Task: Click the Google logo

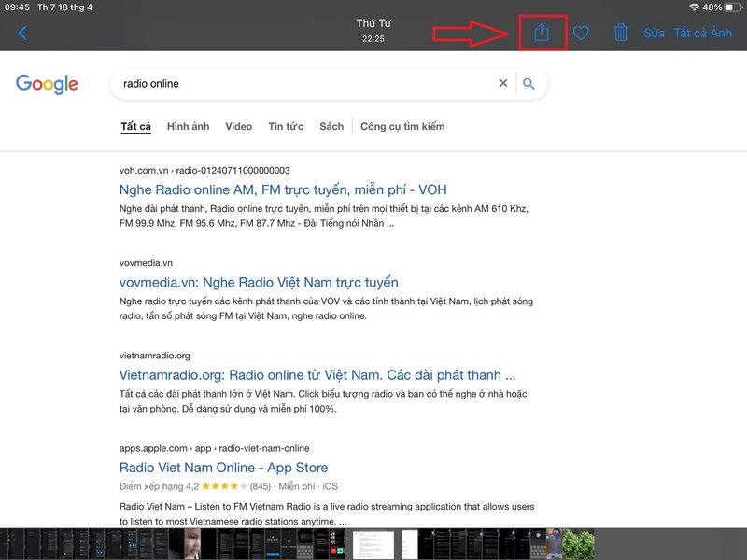Action: 47,84
